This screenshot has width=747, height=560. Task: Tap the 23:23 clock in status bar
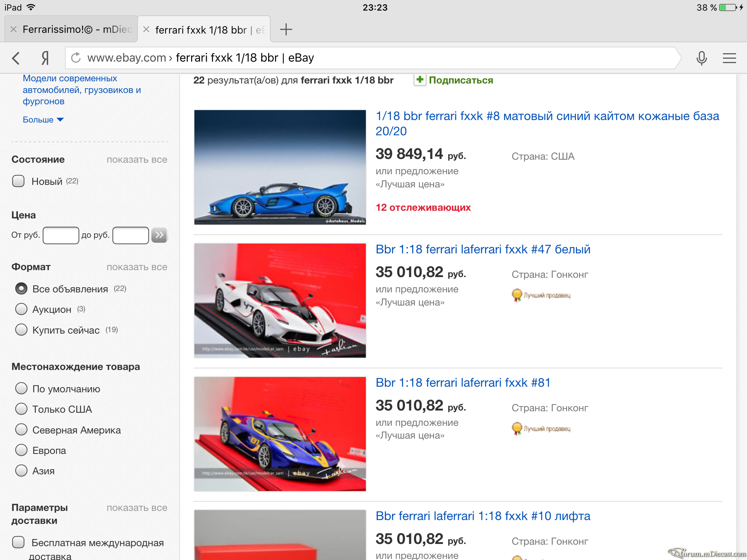375,7
